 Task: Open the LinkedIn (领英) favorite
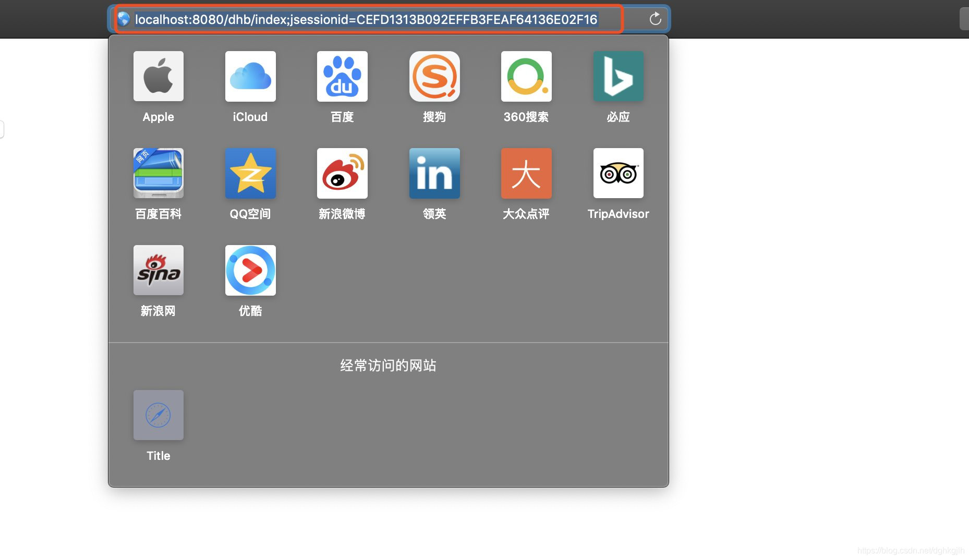434,173
